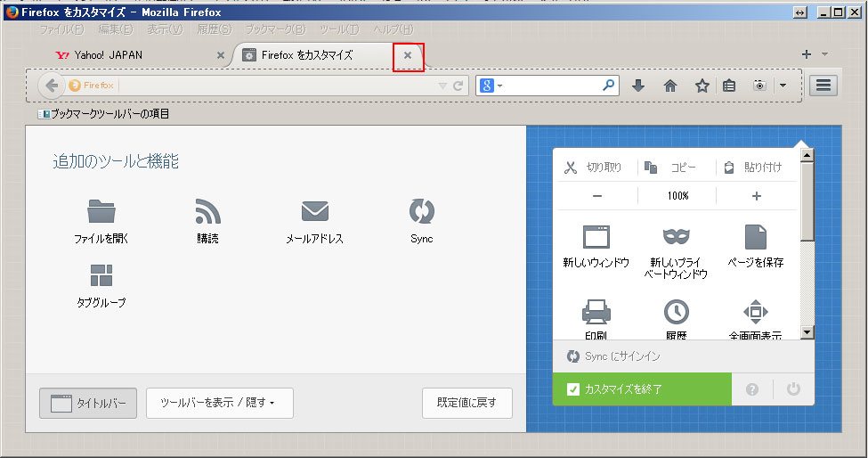868x458 pixels.
Task: Click the History clock icon
Action: point(677,312)
